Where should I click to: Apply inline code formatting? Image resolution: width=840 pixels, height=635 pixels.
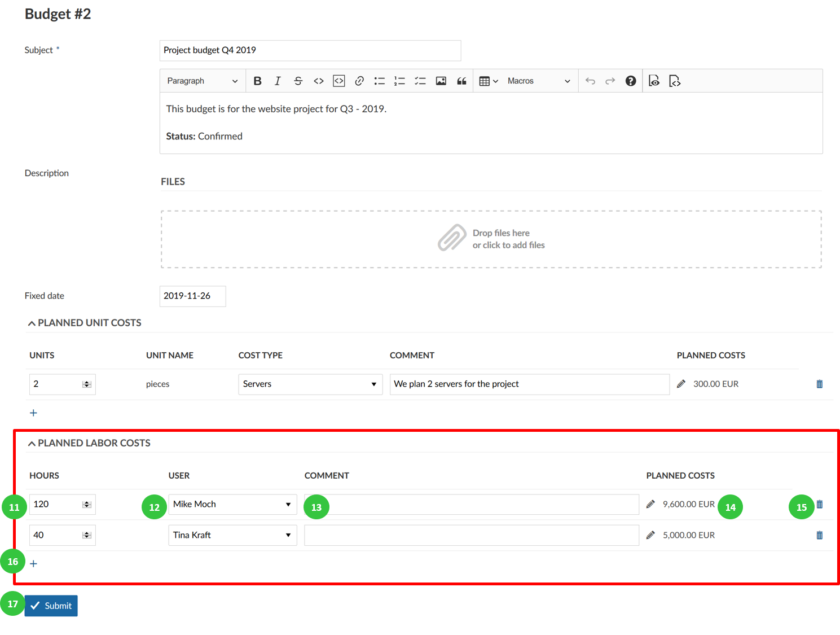coord(318,81)
